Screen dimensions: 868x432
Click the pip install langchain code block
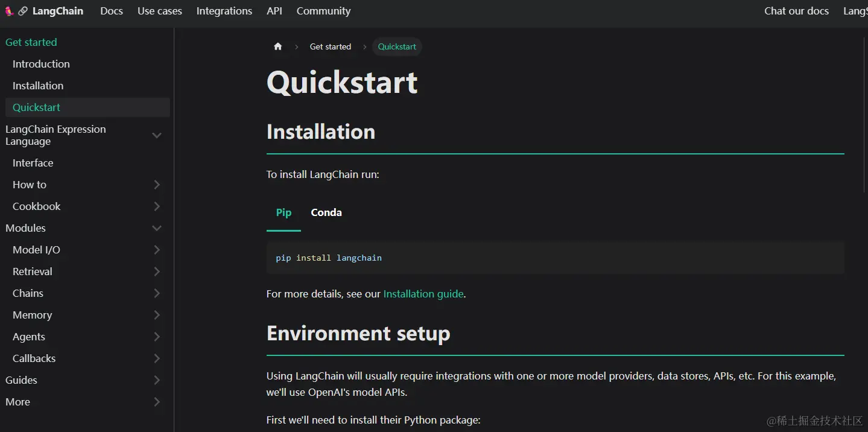(555, 258)
